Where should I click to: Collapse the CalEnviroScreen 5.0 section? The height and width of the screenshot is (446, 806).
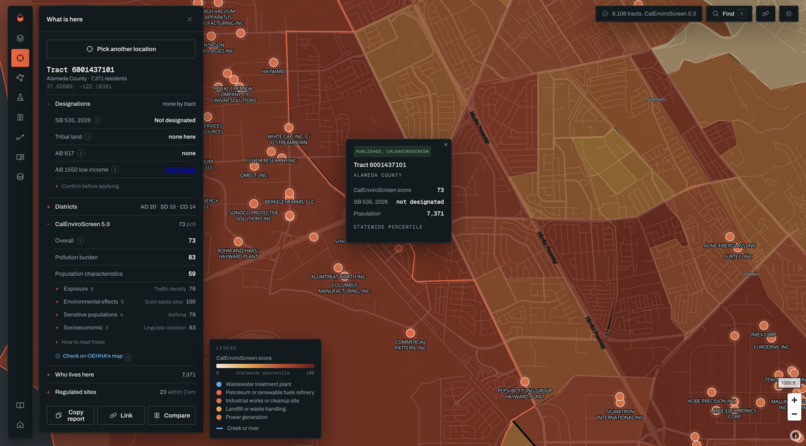pyautogui.click(x=121, y=224)
